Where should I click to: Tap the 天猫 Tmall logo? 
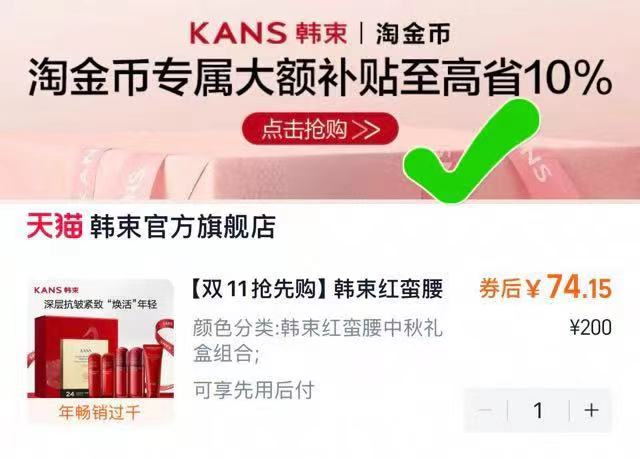coord(55,226)
